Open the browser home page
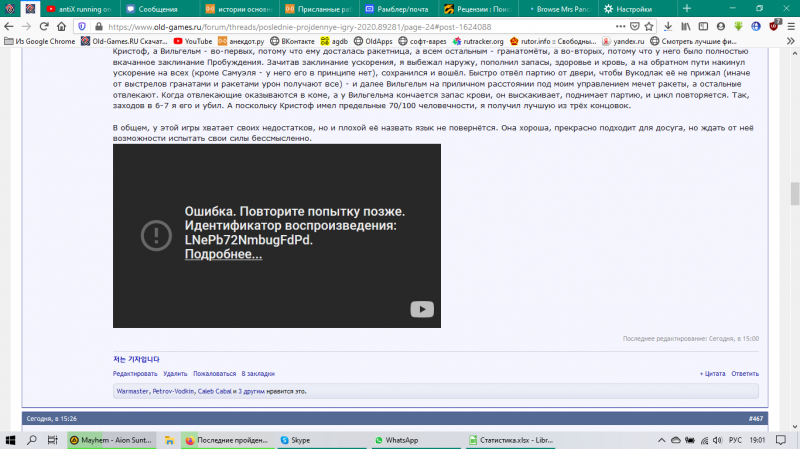The height and width of the screenshot is (449, 800). 61,27
